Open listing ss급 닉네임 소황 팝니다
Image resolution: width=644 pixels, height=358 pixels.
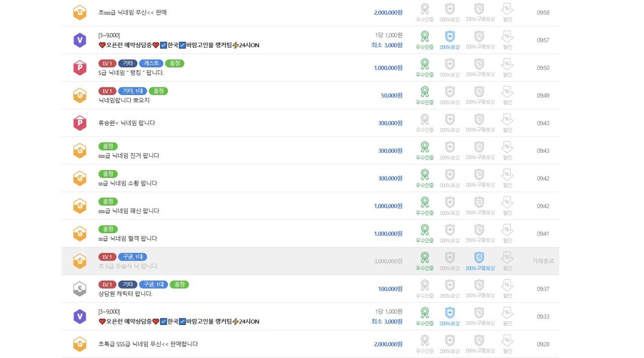tap(128, 183)
